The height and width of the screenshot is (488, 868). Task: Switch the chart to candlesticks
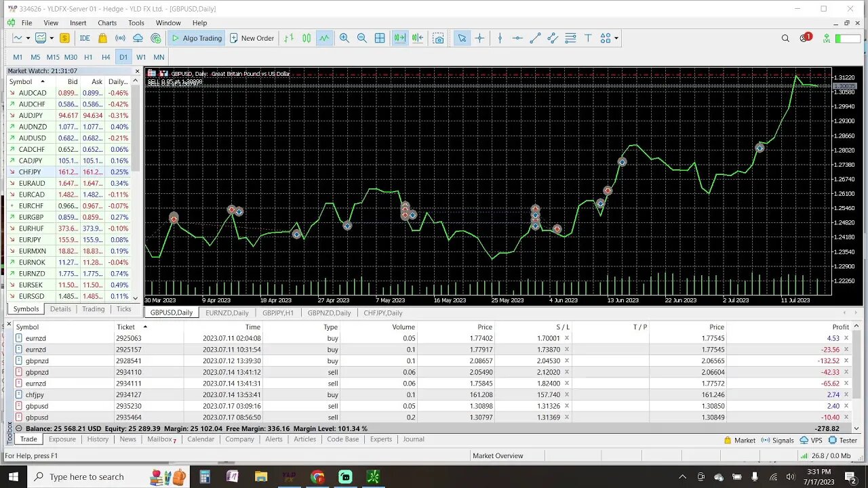coord(307,39)
